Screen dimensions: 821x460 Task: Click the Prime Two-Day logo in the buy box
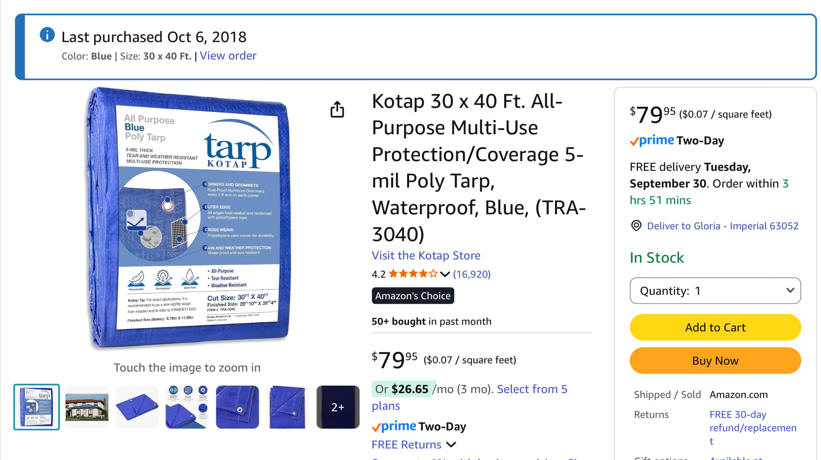(676, 141)
